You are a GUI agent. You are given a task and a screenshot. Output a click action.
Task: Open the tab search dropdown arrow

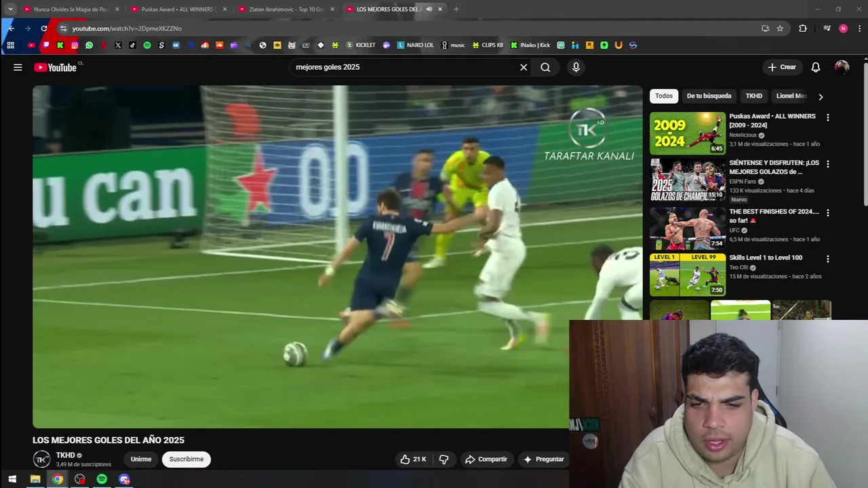[x=10, y=9]
